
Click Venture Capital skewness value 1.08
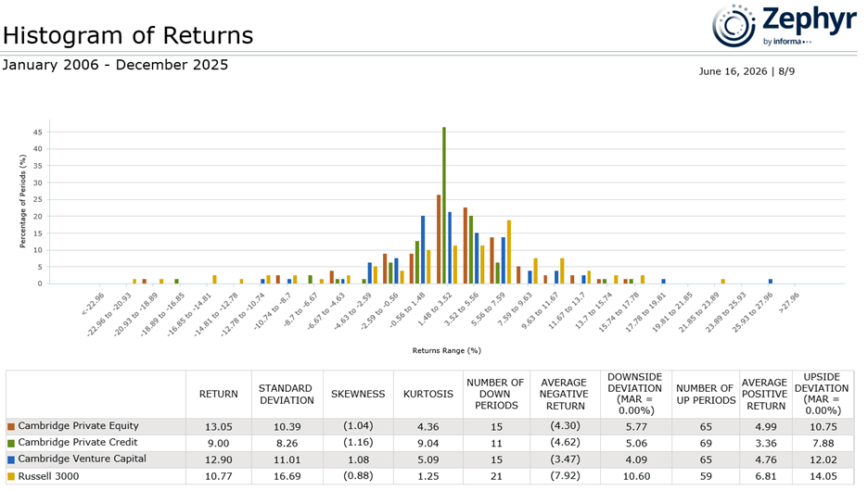(358, 460)
